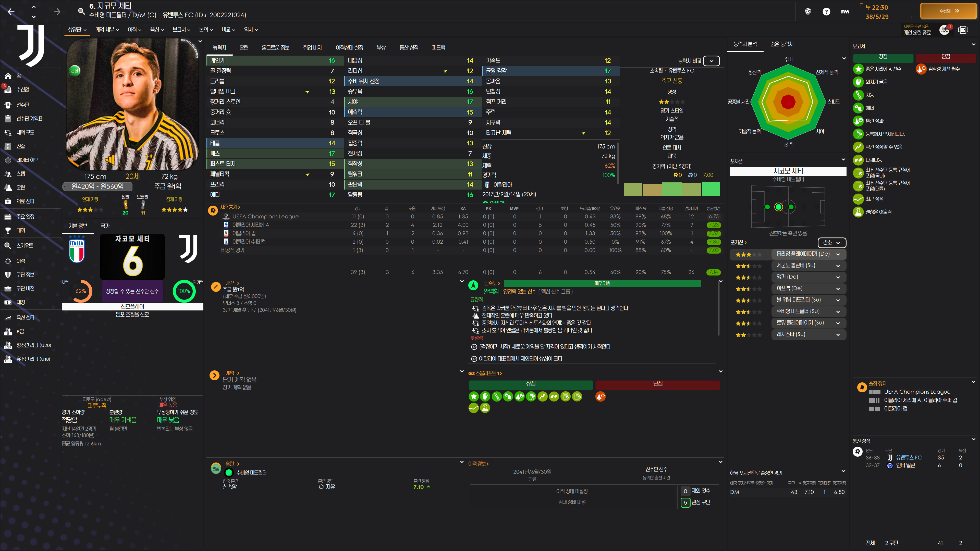Open the 계약 세부 dropdown menu
The height and width of the screenshot is (551, 980).
(x=107, y=30)
